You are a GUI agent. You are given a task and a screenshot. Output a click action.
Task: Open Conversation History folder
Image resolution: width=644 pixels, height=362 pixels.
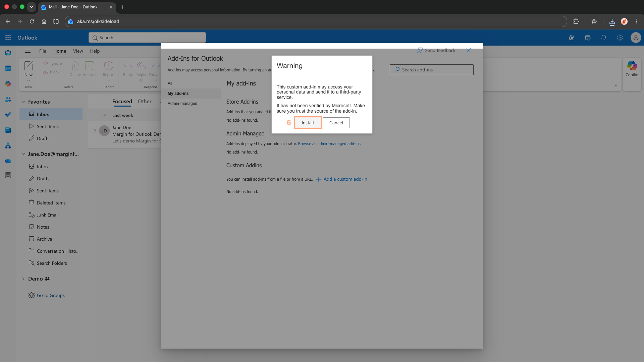click(x=51, y=251)
